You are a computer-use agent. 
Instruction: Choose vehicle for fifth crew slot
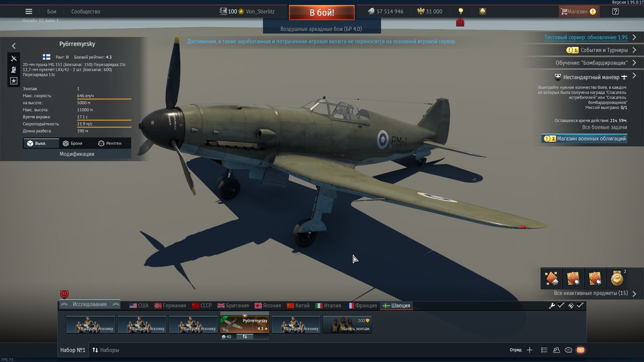pos(296,324)
